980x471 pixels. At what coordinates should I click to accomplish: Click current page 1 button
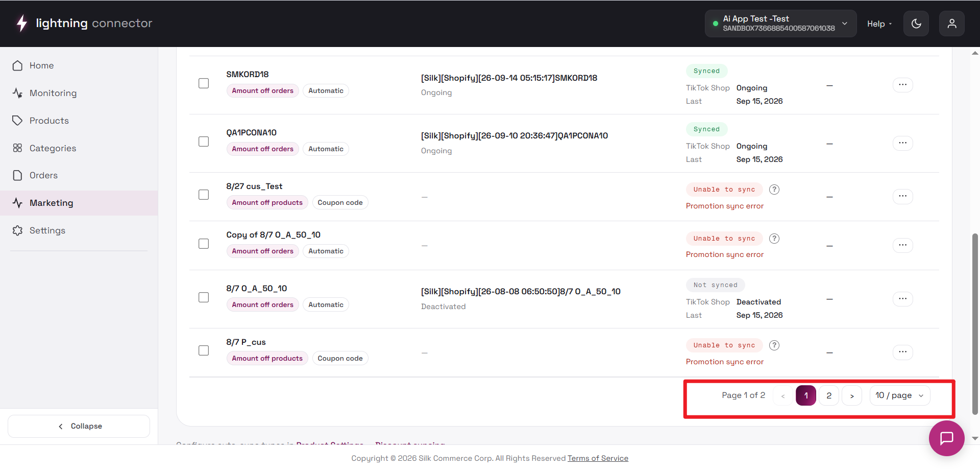[806, 395]
